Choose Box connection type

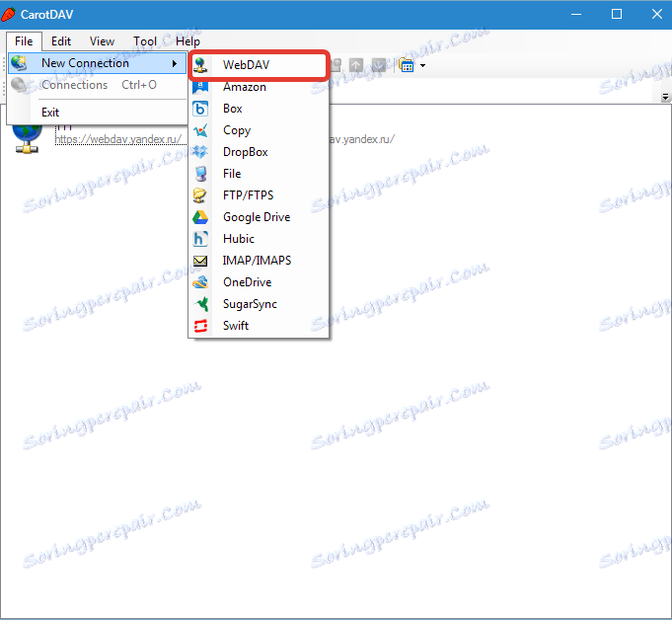coord(259,109)
